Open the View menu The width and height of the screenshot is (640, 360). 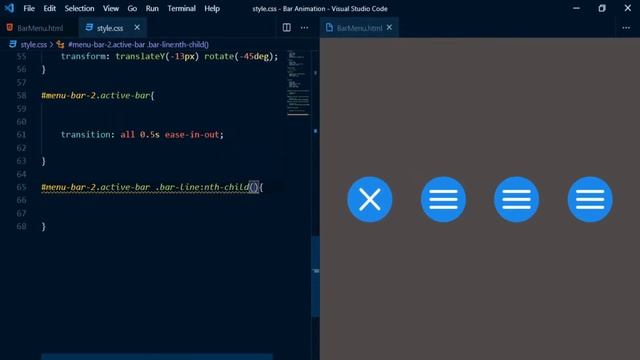tap(111, 9)
